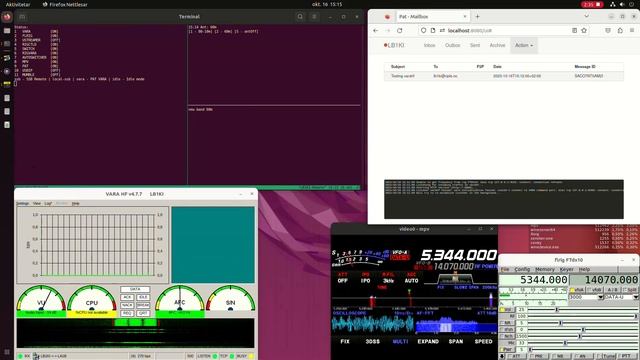Open flrig Config menu

[x=522, y=269]
